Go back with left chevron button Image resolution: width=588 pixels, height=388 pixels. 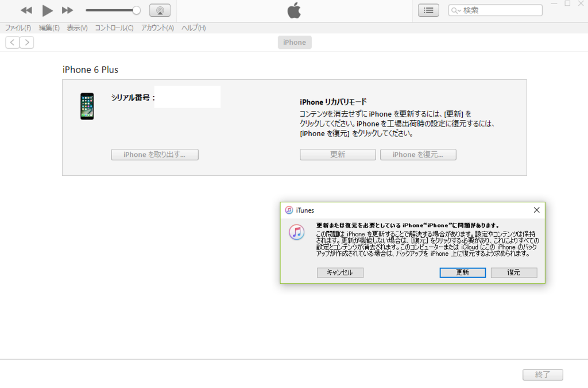(13, 43)
